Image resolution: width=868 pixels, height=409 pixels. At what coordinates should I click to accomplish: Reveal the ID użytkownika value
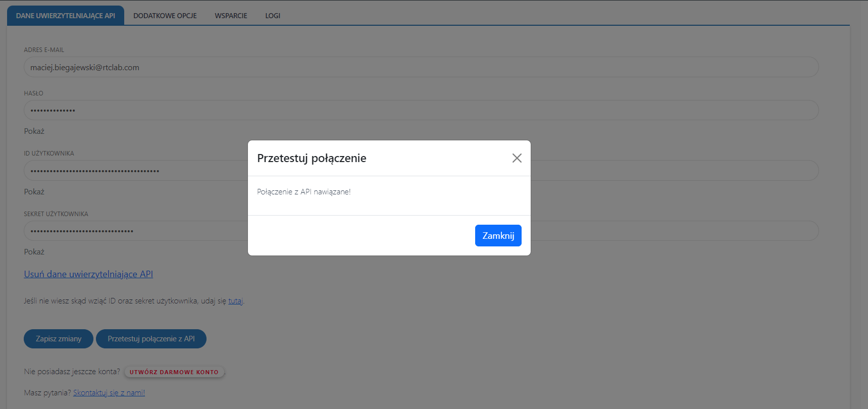34,192
